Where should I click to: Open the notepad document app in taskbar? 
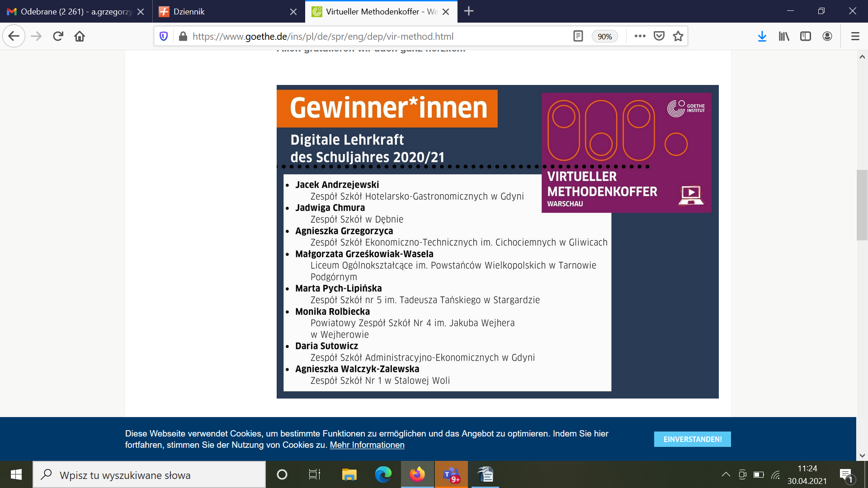tap(486, 474)
